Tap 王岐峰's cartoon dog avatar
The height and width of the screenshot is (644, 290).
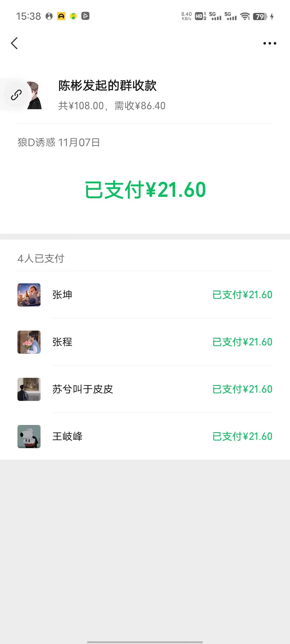tap(29, 437)
